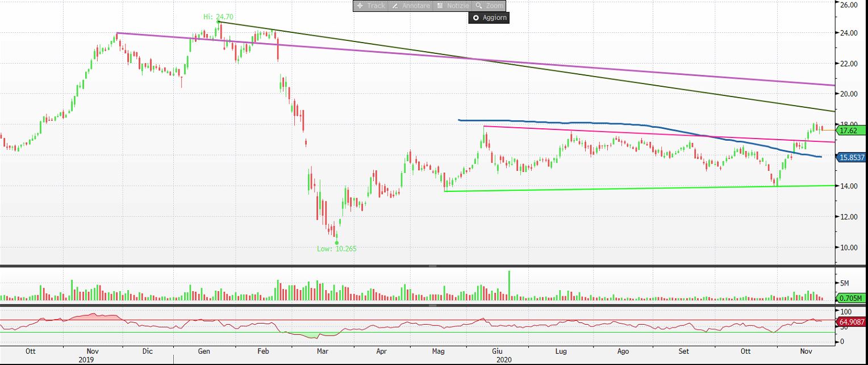Select the 0.705M volume value tag
Image resolution: width=868 pixels, height=365 pixels.
pos(852,297)
